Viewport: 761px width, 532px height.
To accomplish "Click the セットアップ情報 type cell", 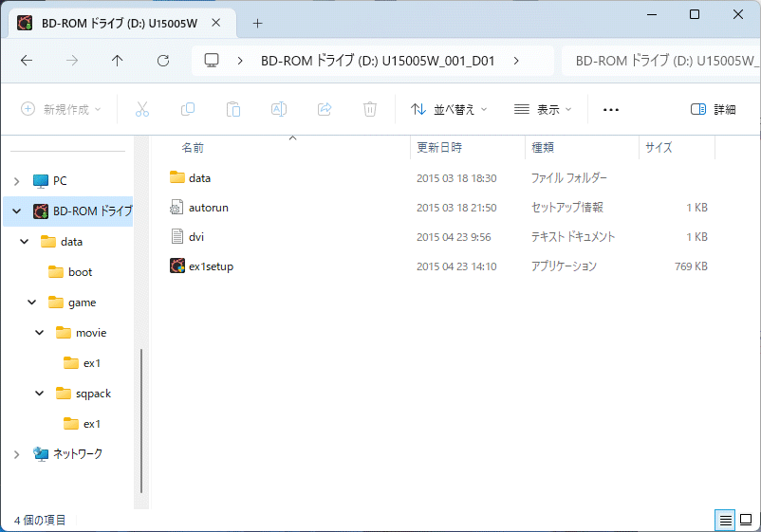I will [x=567, y=208].
